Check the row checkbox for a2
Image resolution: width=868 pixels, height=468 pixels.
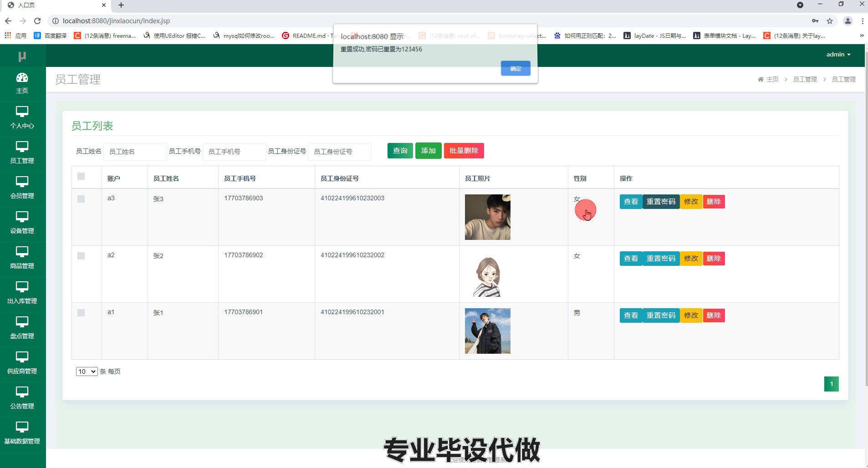pos(81,256)
